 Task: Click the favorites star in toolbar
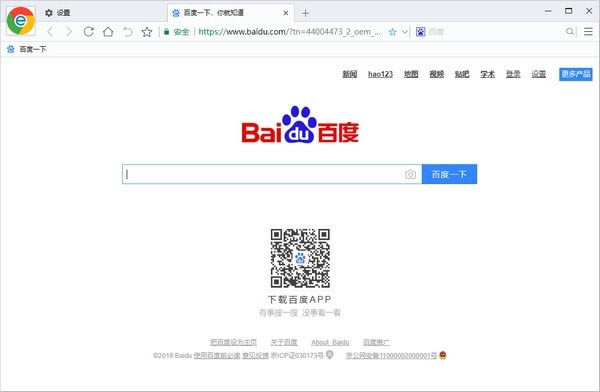pos(147,32)
